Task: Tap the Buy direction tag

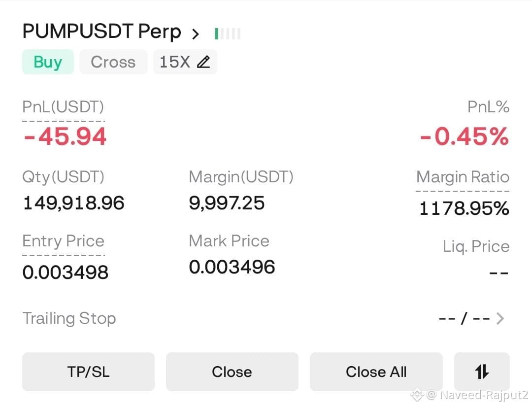Action: (x=48, y=62)
